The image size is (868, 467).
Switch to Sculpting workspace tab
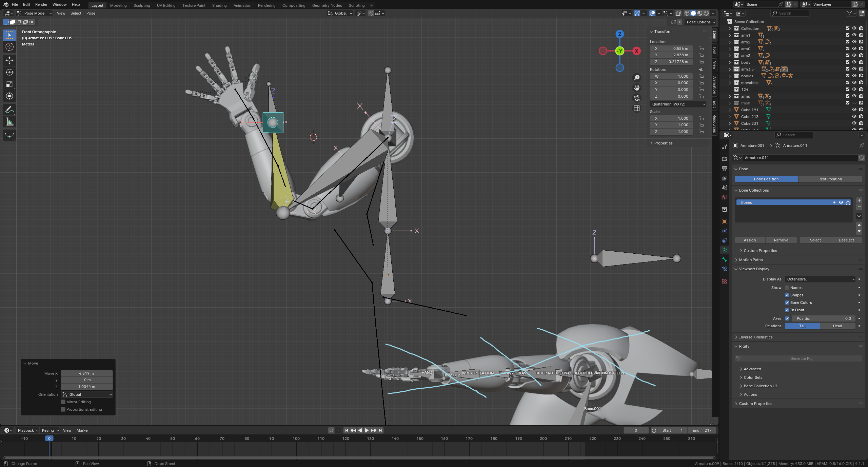[142, 5]
